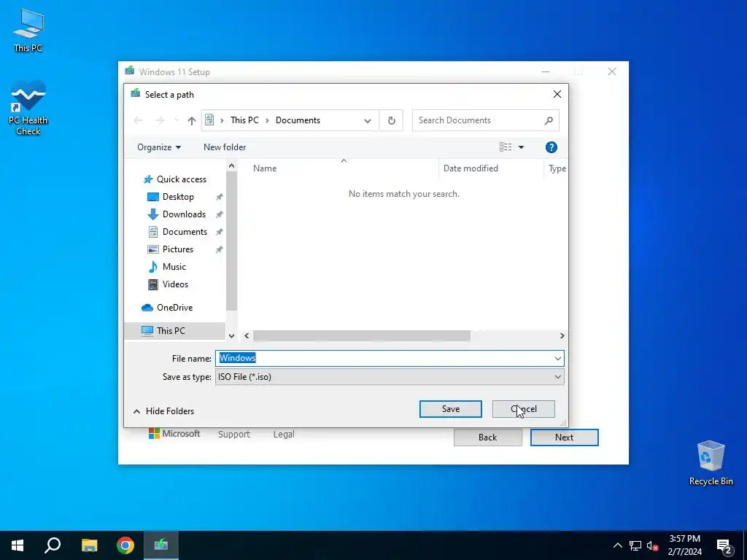
Task: Click This PC in the address breadcrumb
Action: point(244,120)
